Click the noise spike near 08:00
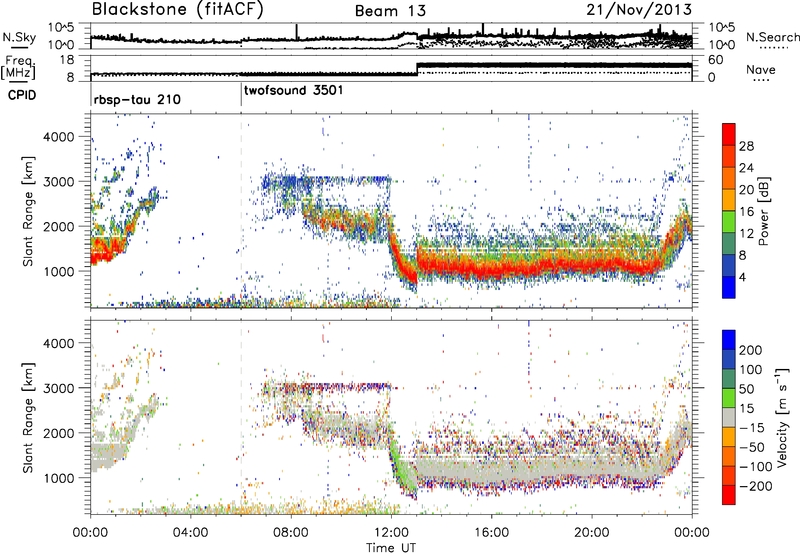 pos(296,31)
